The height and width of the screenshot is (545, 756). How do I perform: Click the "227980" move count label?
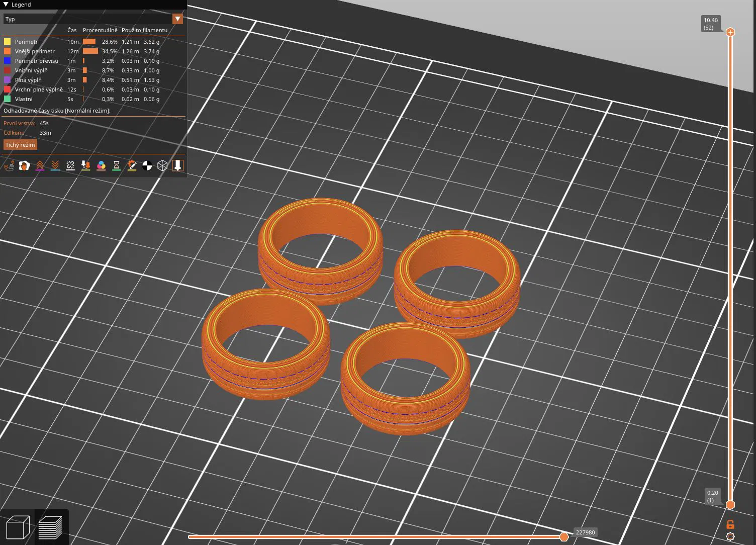586,532
